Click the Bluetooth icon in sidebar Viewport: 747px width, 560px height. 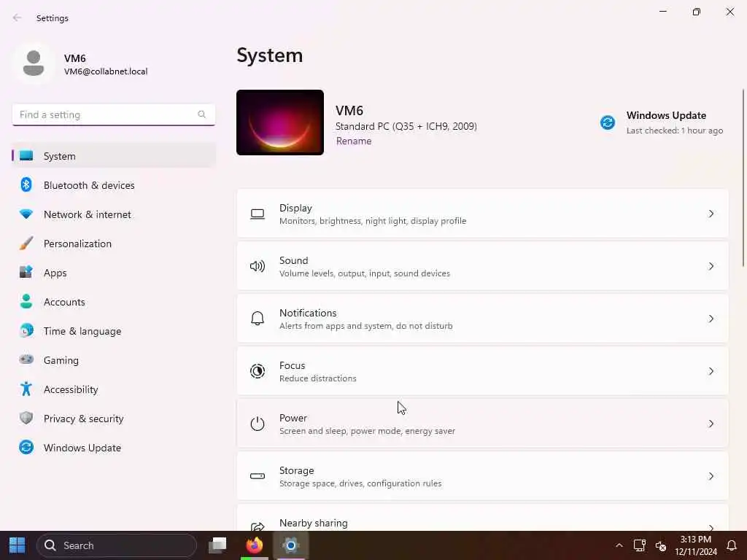click(26, 184)
